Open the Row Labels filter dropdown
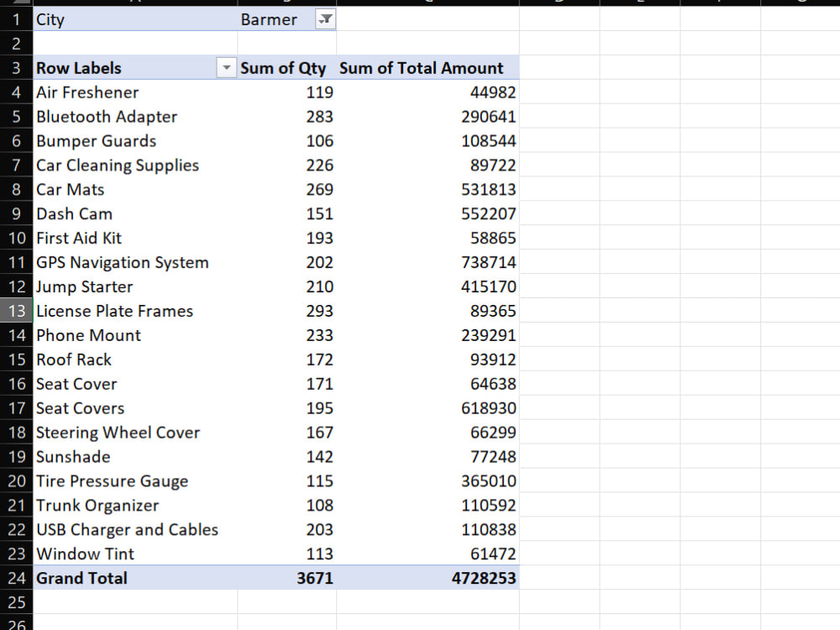Image resolution: width=840 pixels, height=630 pixels. pos(226,68)
